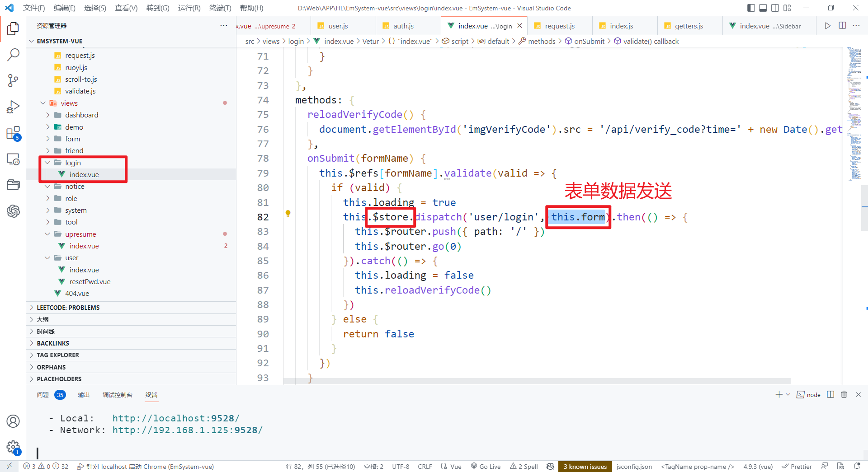Kill the terminal with trash icon

[x=844, y=394]
